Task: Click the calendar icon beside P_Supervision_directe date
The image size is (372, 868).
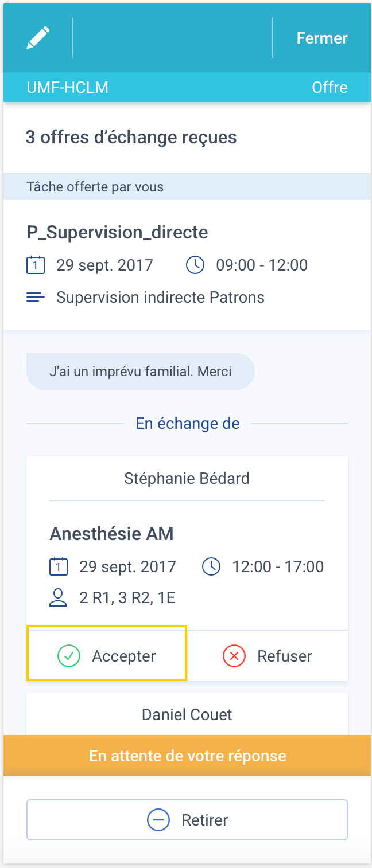Action: point(36,265)
